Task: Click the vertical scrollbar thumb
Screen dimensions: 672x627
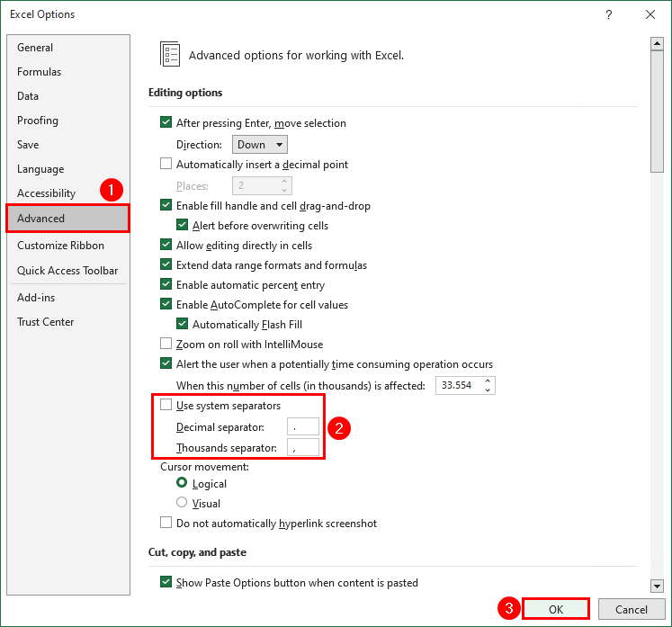Action: pos(657,112)
